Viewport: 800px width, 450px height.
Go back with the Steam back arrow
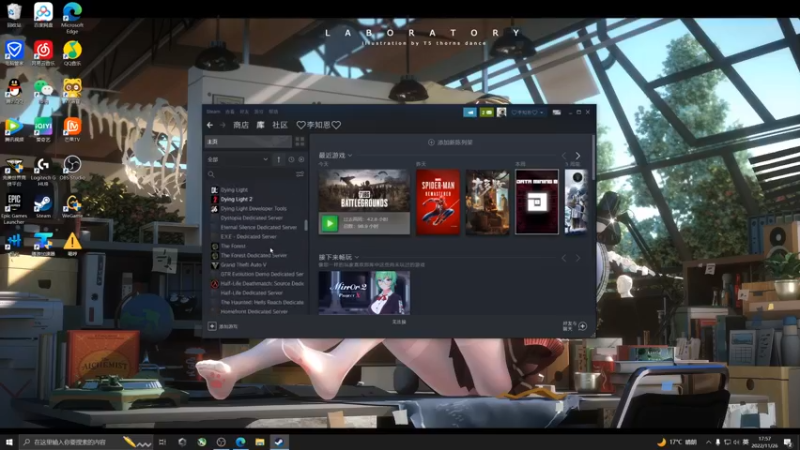coord(210,125)
